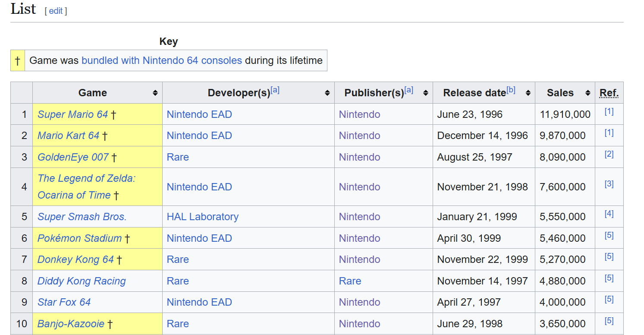Open the HAL Laboratory developer link
644x335 pixels.
(x=203, y=217)
